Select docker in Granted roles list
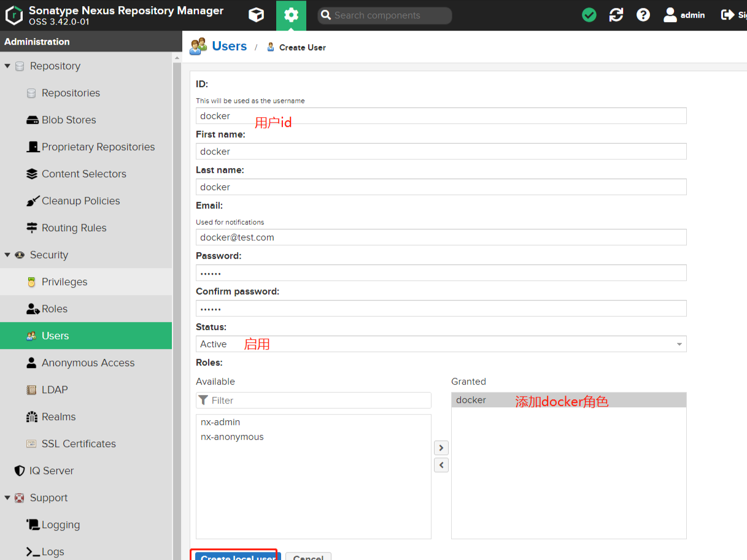This screenshot has width=747, height=560. [x=568, y=400]
